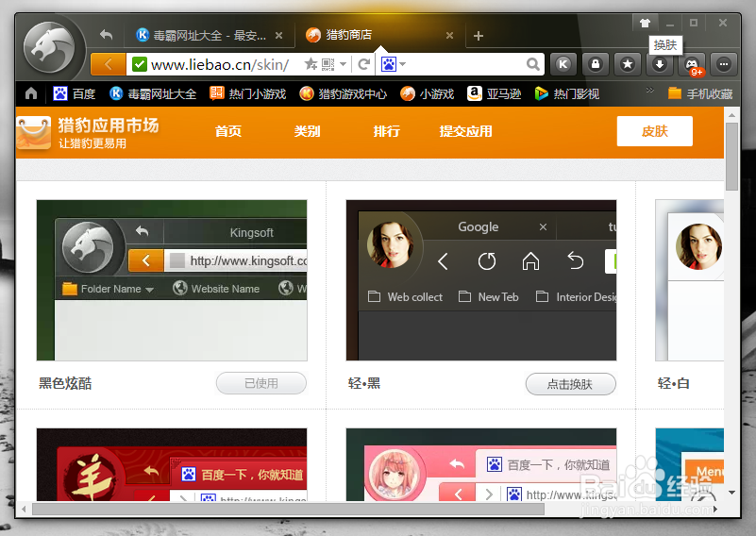Click the 轻•黑 skin name
Image resolution: width=756 pixels, height=536 pixels.
click(364, 384)
